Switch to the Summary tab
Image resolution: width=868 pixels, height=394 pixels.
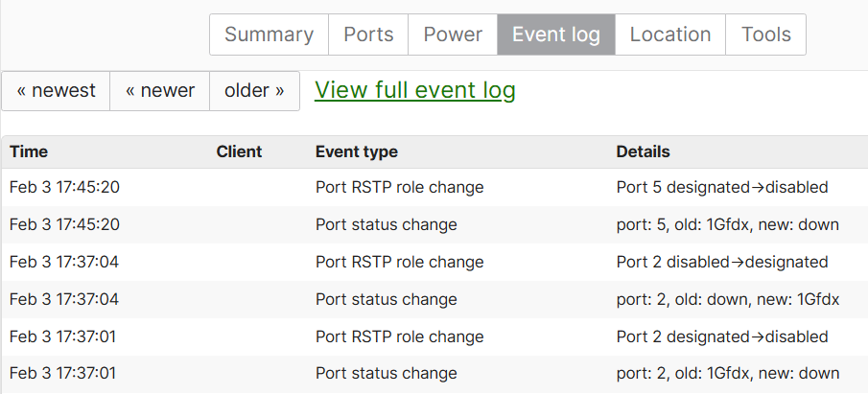270,35
